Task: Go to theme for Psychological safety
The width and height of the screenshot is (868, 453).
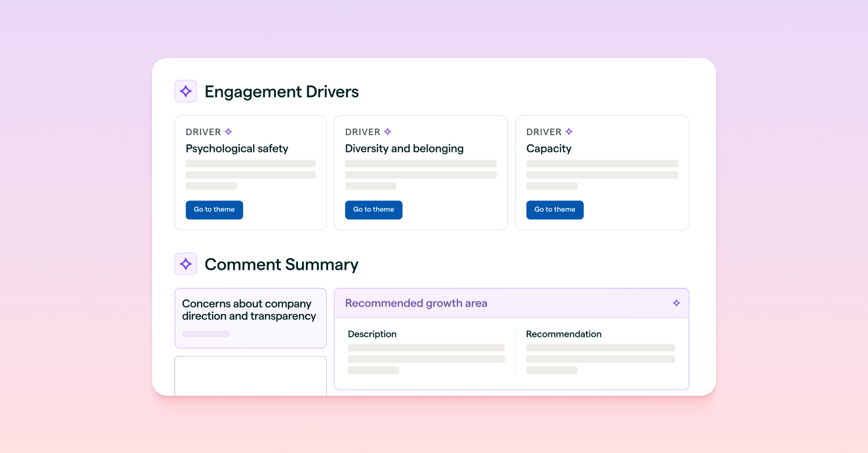Action: (214, 210)
